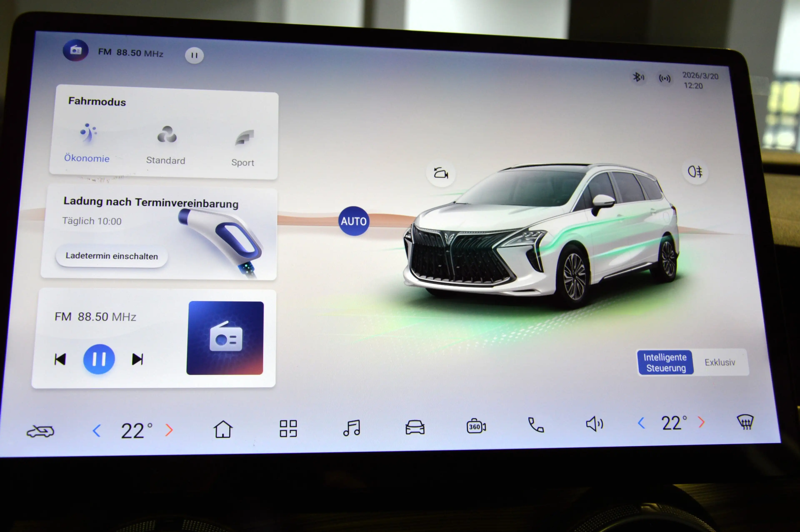Image resolution: width=800 pixels, height=532 pixels.
Task: Tap the Fahrmodus card title
Action: pyautogui.click(x=97, y=101)
